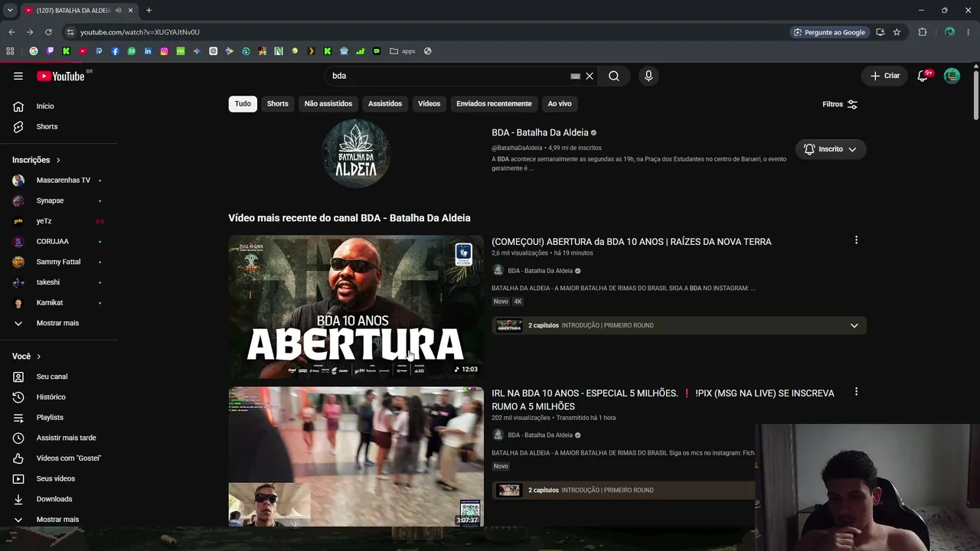The image size is (980, 551).
Task: Filter by Ao vivo chip
Action: [x=560, y=104]
